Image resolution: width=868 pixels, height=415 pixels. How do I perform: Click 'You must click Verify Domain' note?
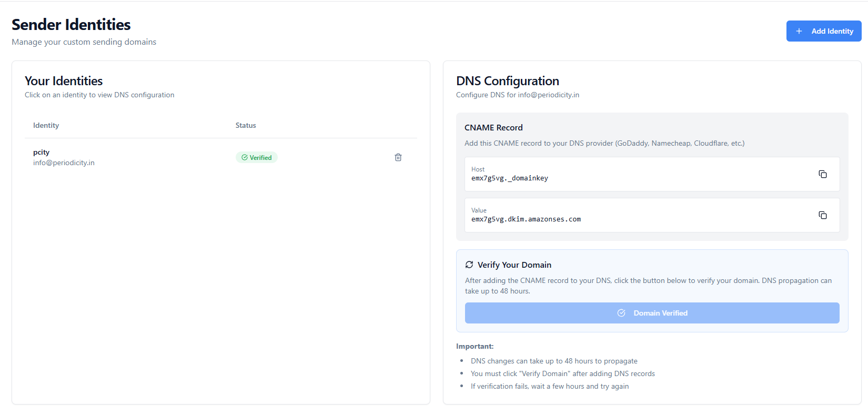pyautogui.click(x=563, y=373)
